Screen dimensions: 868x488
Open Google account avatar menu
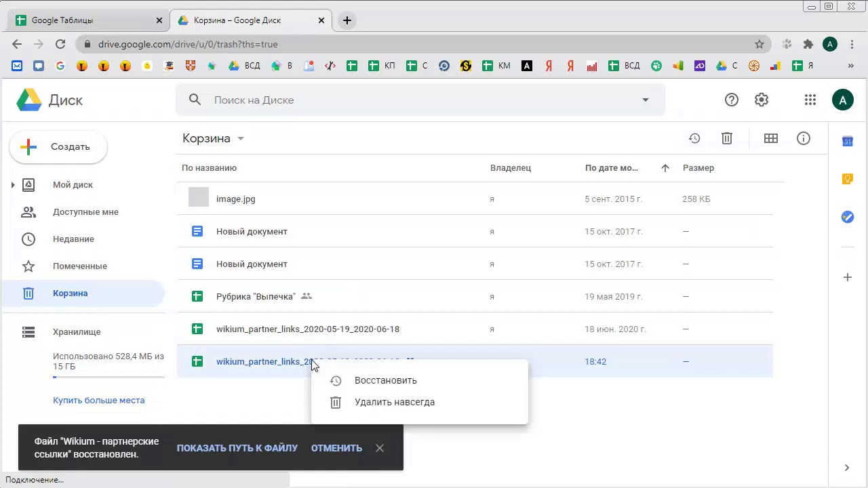843,100
